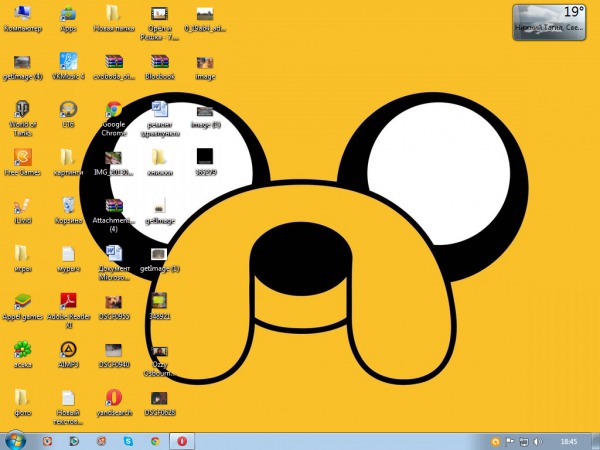
Task: Launch the yandsearch Opera shortcut
Action: tap(114, 403)
